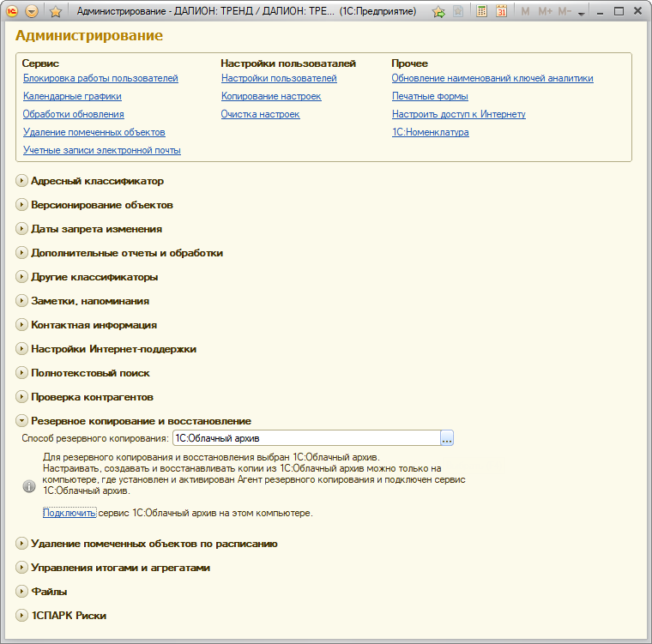Click the Способ резервного копирования field
Image resolution: width=652 pixels, height=644 pixels.
coord(306,438)
